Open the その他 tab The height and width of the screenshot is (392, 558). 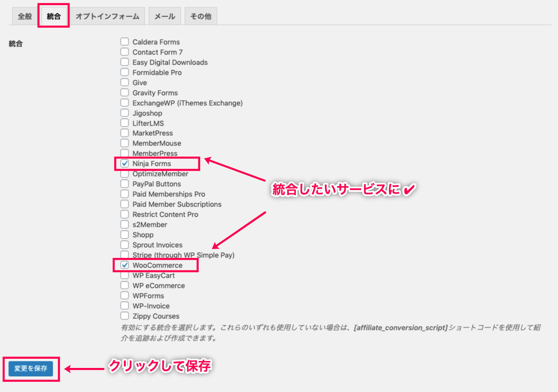tap(201, 16)
